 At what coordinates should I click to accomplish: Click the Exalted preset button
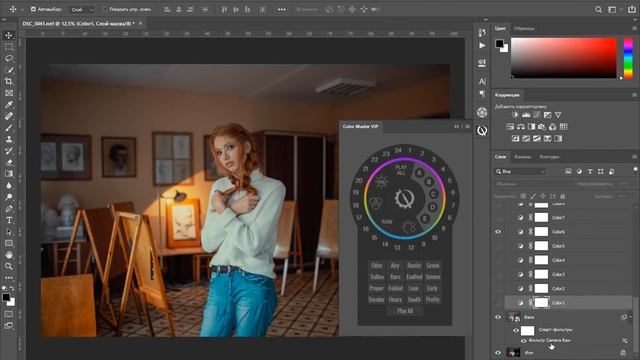tap(414, 277)
